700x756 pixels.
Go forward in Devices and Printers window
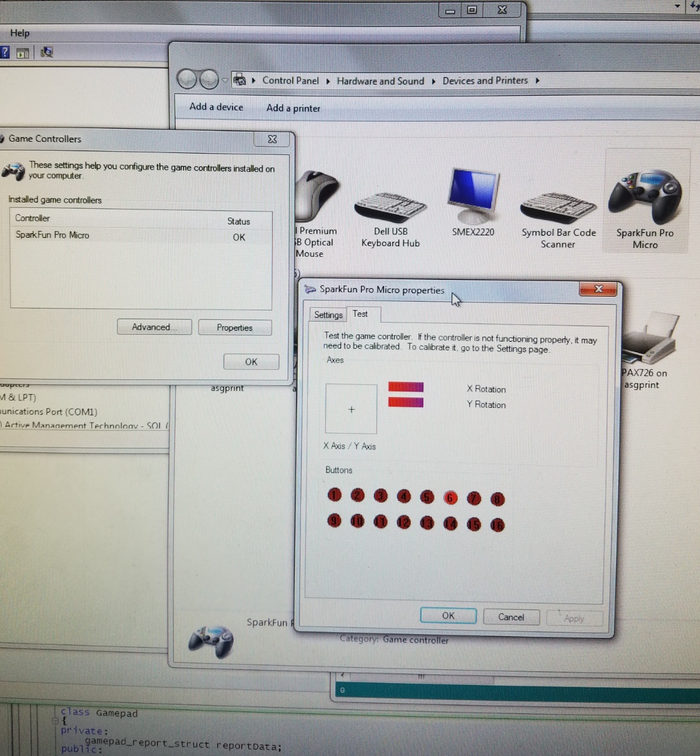[209, 79]
